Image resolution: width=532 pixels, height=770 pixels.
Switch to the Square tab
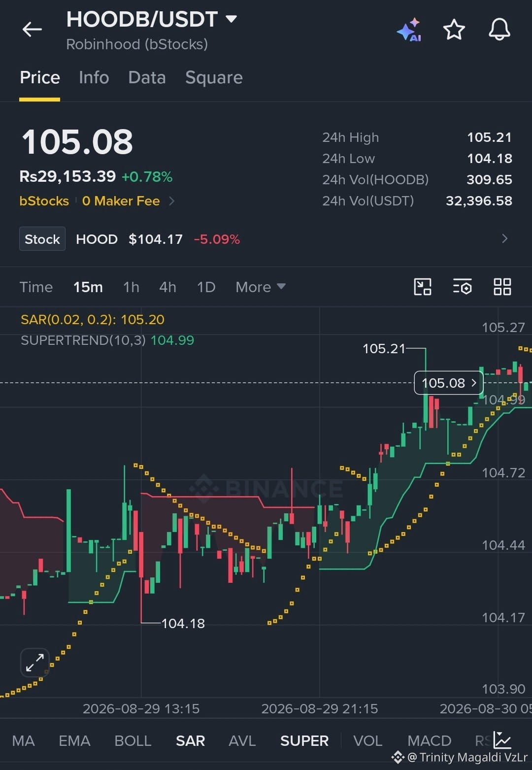click(214, 78)
